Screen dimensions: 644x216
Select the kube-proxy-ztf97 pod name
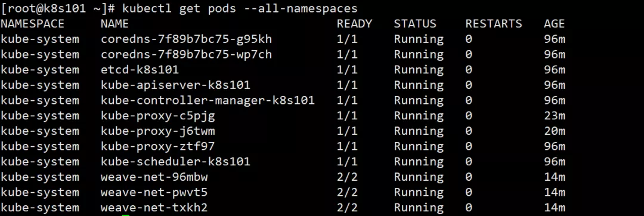(158, 147)
